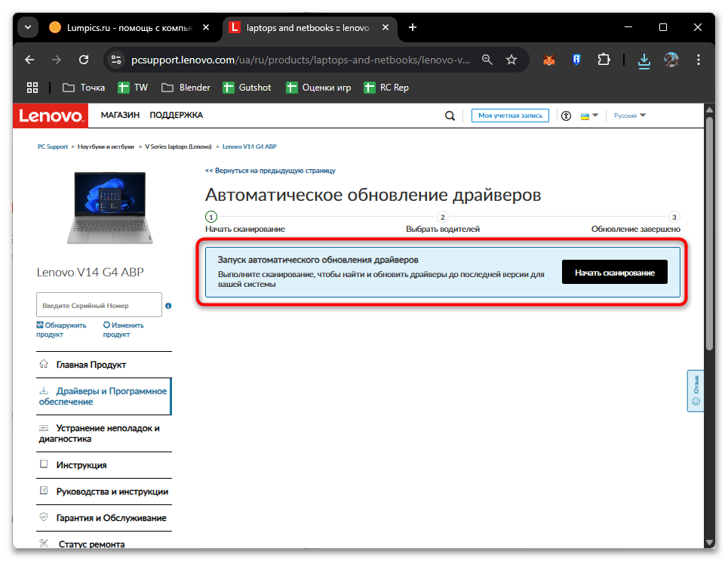
Task: Focus the serial number input field
Action: 99,305
